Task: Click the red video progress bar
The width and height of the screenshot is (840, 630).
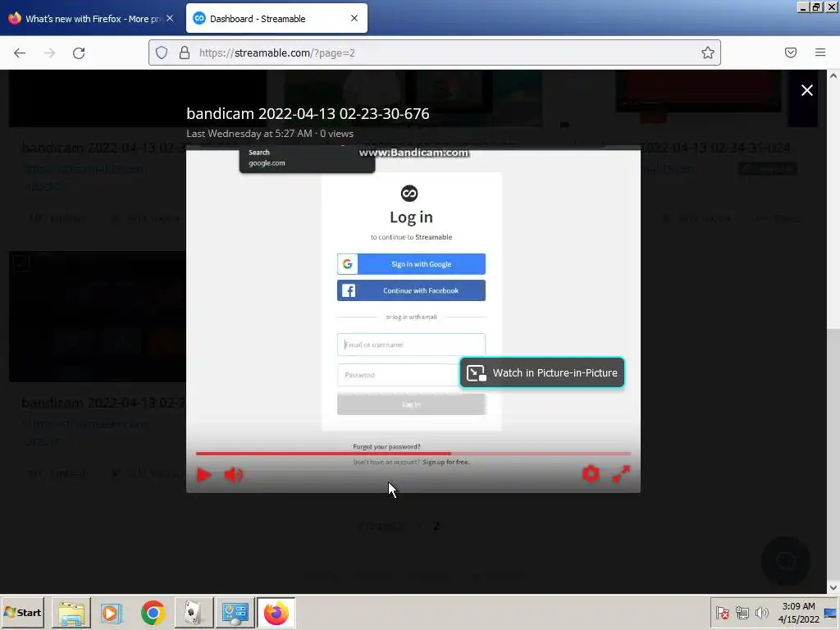Action: (x=413, y=454)
